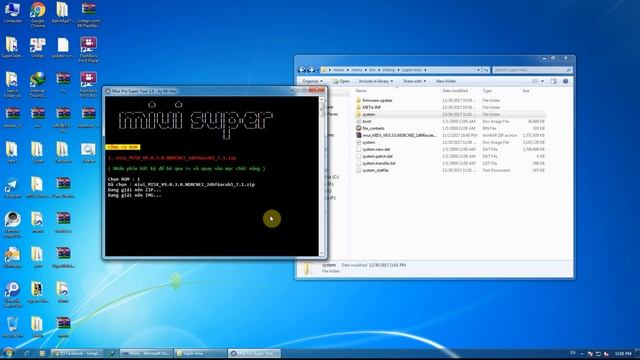The height and width of the screenshot is (360, 640).
Task: Select the system.patch.dat file
Action: [377, 156]
